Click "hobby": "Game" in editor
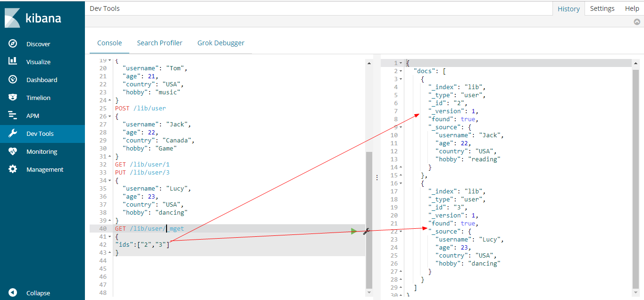 (150, 148)
